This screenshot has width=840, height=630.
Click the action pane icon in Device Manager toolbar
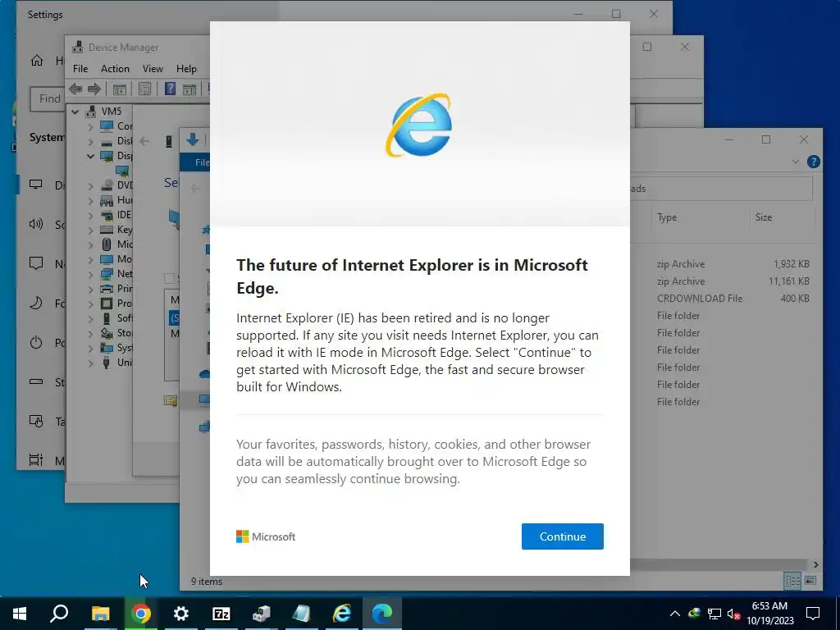pos(189,89)
